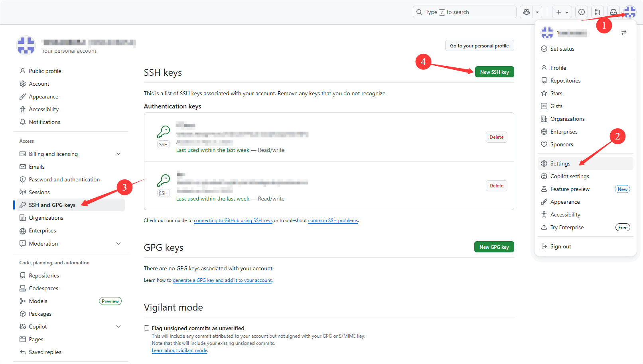Screen dimensions: 643x364
Task: Click the gear icon next to Settings
Action: 544,163
